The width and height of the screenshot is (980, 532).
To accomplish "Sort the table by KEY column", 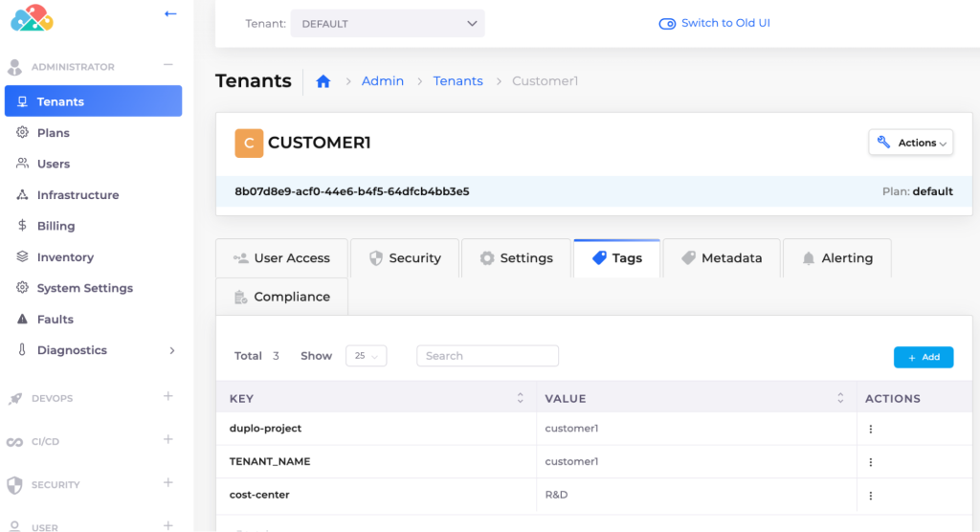I will 520,398.
